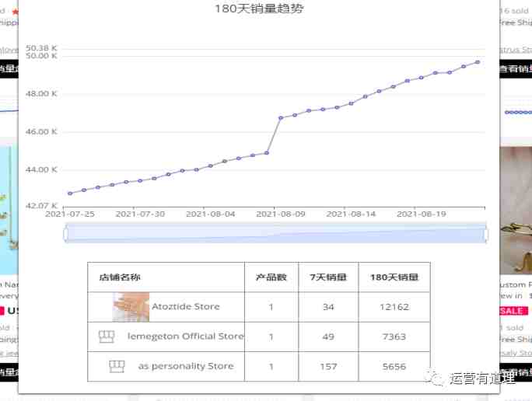532x401 pixels.
Task: Click the data point at the top of the 2021-08-09 jump
Action: pyautogui.click(x=281, y=118)
